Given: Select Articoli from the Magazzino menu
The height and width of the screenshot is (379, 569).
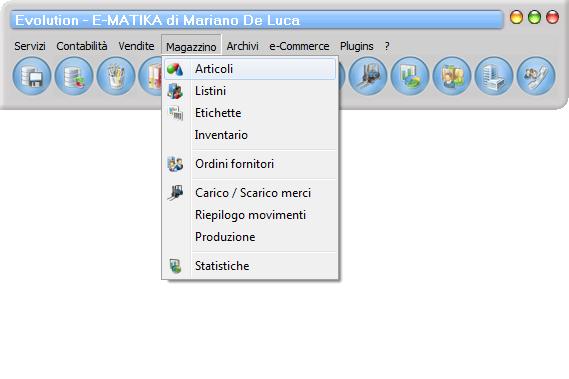Looking at the screenshot, I should click(x=250, y=69).
